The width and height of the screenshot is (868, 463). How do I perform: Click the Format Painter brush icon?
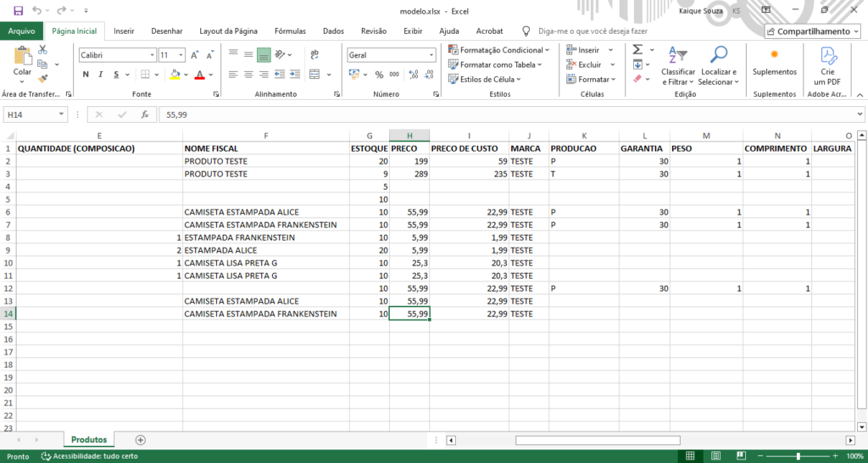click(43, 78)
